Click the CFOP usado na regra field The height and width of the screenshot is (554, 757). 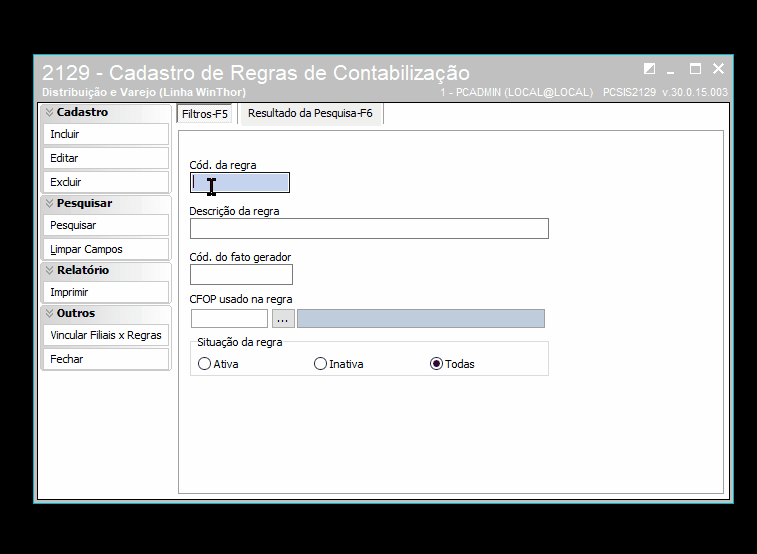[x=229, y=319]
